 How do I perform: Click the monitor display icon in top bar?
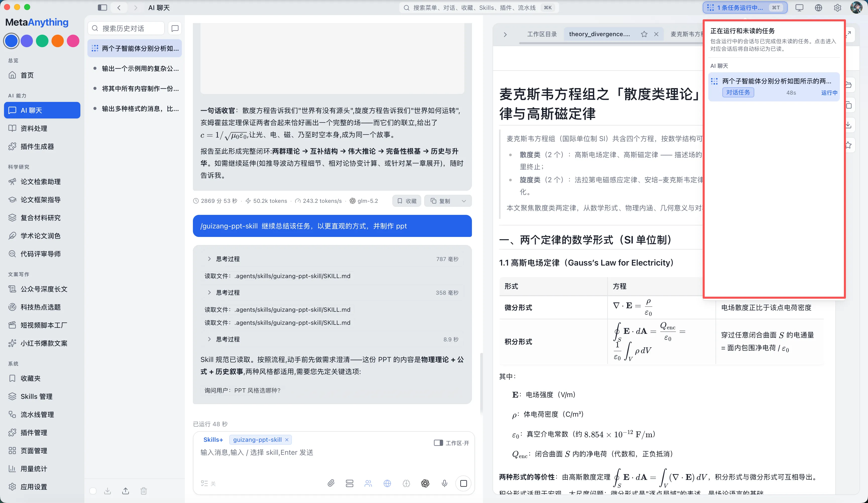(799, 8)
